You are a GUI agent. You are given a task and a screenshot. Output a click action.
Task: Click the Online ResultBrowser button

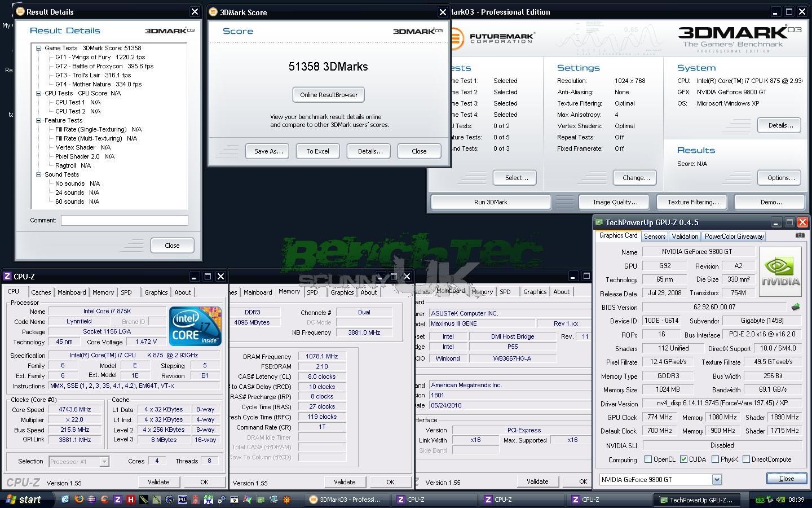(x=329, y=95)
